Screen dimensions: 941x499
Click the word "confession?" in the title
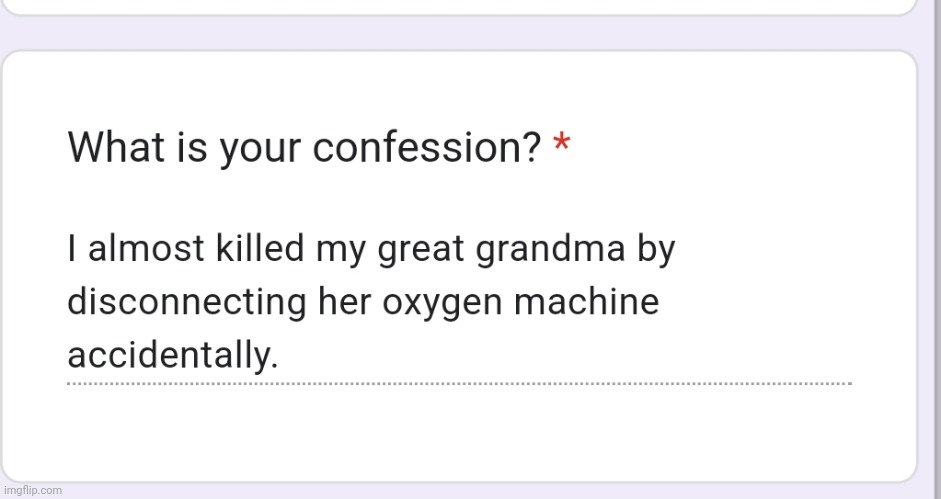(x=428, y=148)
